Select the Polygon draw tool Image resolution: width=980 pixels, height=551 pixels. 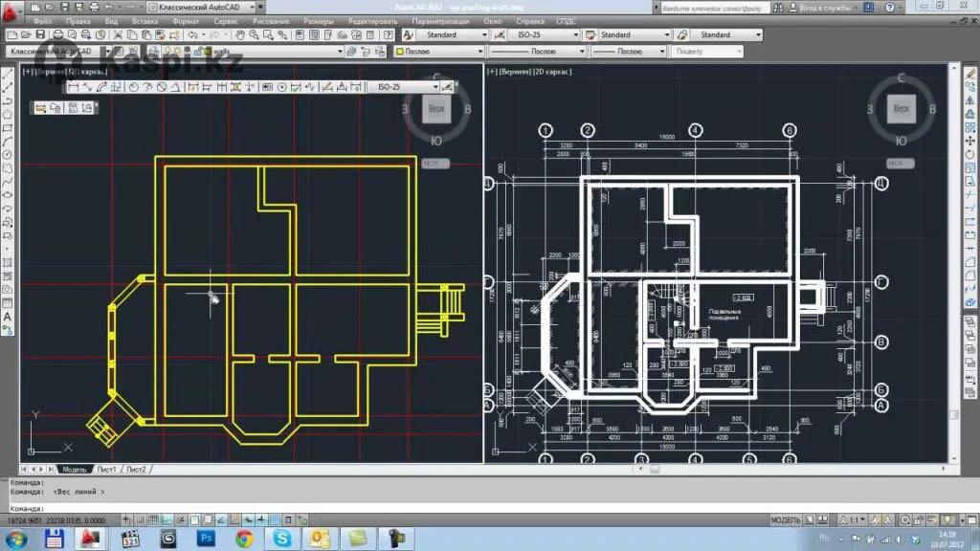click(8, 115)
